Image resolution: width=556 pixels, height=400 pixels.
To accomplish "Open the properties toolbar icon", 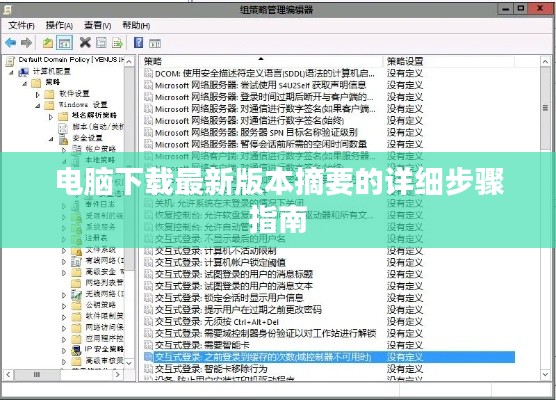I will [101, 43].
